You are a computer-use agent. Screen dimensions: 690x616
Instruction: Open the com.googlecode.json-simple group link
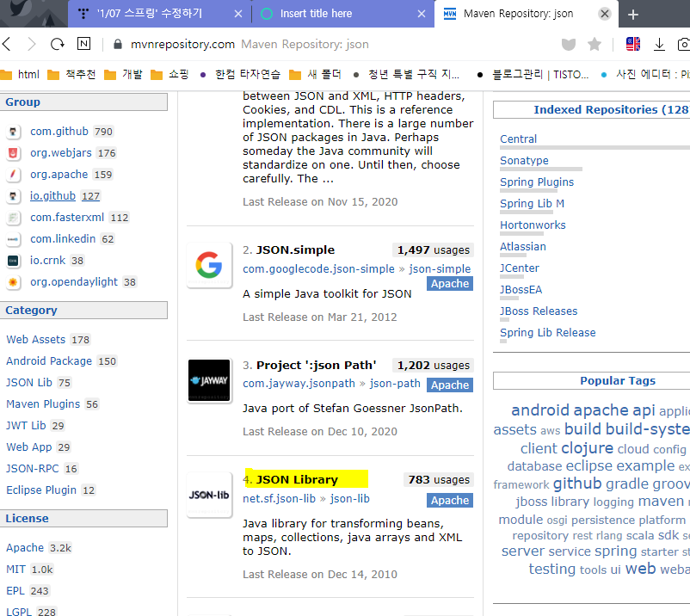[x=318, y=268]
